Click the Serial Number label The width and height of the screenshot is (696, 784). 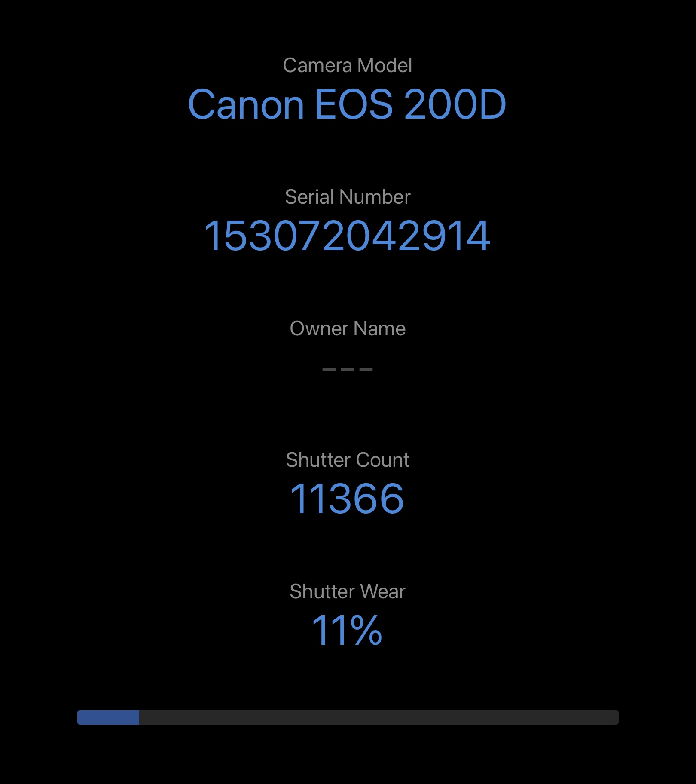[347, 197]
